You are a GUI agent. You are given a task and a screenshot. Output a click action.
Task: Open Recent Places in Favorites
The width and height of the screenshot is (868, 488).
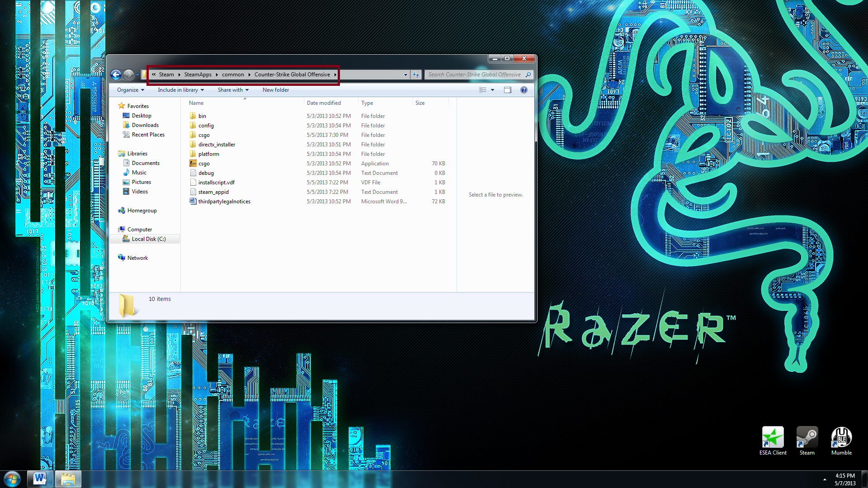click(148, 135)
